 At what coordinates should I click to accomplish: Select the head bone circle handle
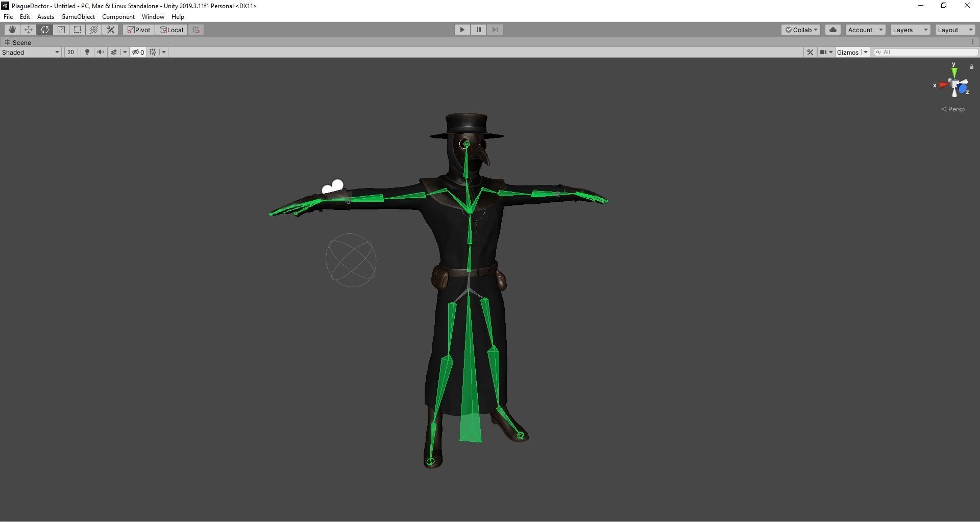click(x=466, y=145)
